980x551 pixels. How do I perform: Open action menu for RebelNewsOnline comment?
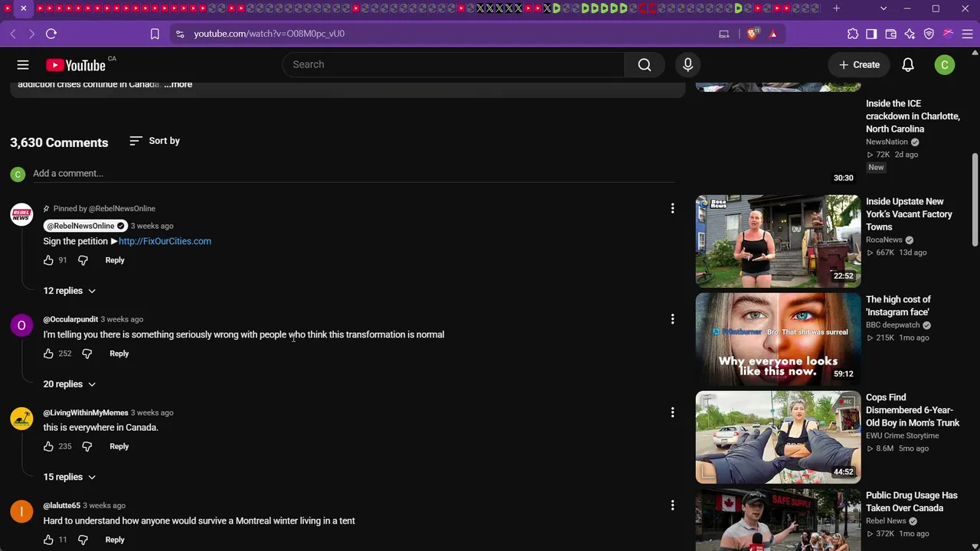click(x=672, y=208)
